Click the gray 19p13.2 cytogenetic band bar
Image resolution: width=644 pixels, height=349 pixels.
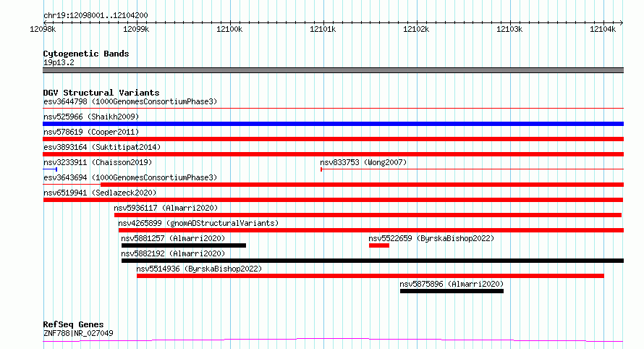point(333,70)
